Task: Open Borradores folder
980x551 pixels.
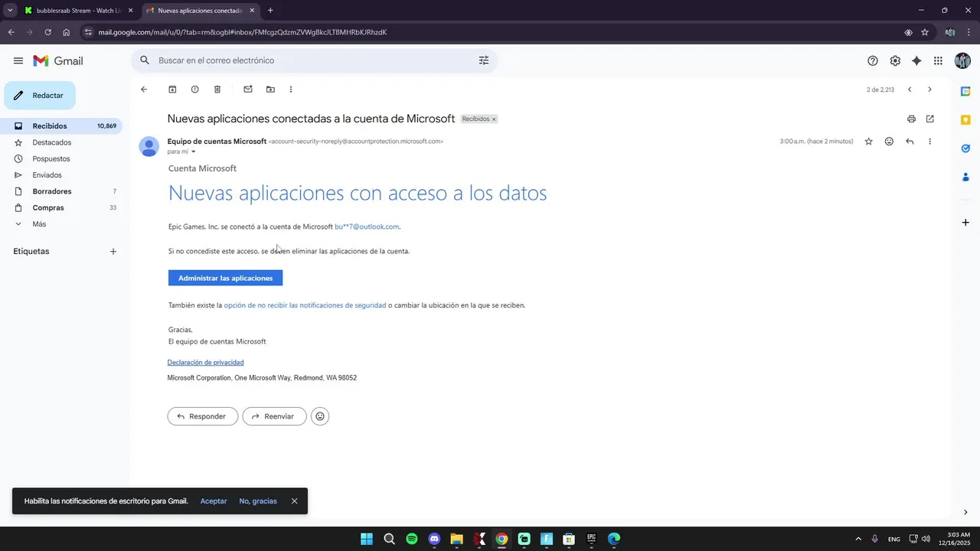Action: click(61, 191)
